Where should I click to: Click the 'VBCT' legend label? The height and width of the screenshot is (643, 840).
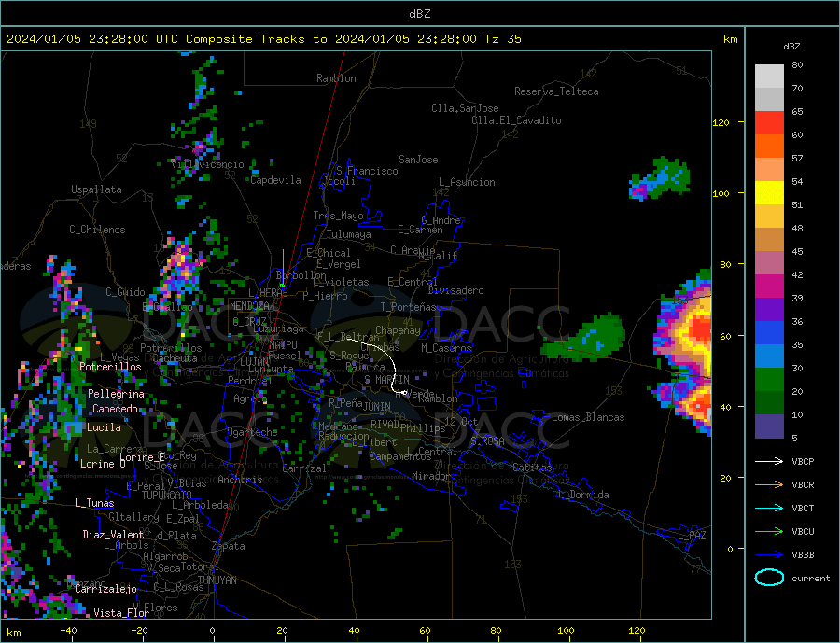tap(803, 508)
